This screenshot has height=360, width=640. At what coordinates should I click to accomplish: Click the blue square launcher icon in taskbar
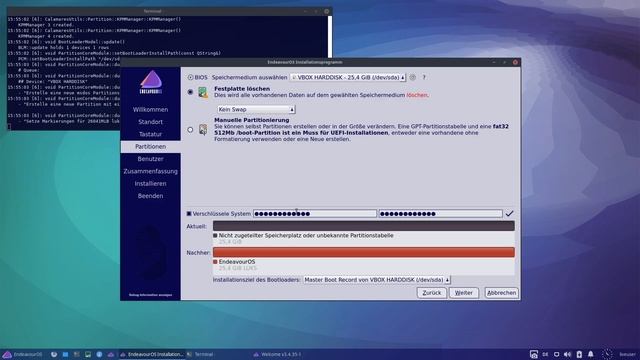[x=65, y=354]
